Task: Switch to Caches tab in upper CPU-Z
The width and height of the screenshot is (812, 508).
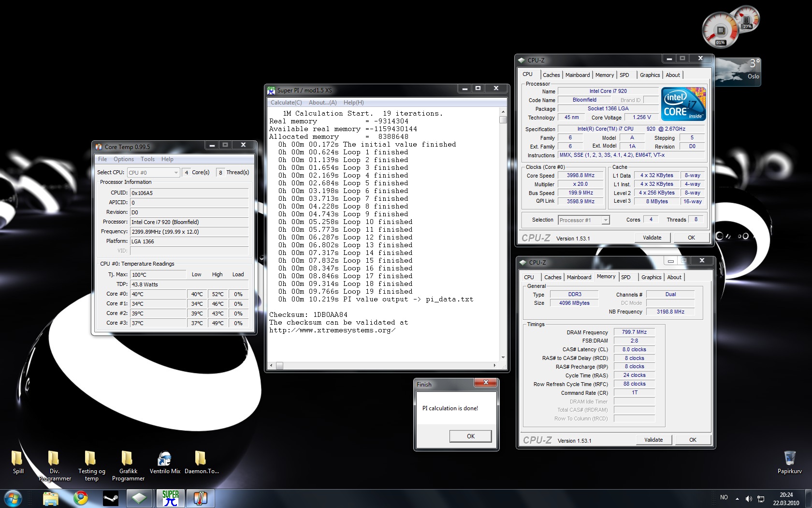Action: pyautogui.click(x=551, y=75)
